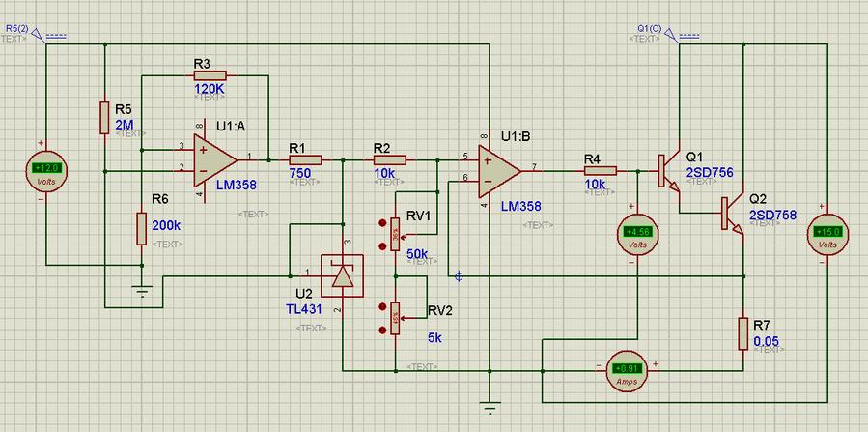Click the 2SD756 part label
This screenshot has width=868, height=432.
[x=710, y=173]
